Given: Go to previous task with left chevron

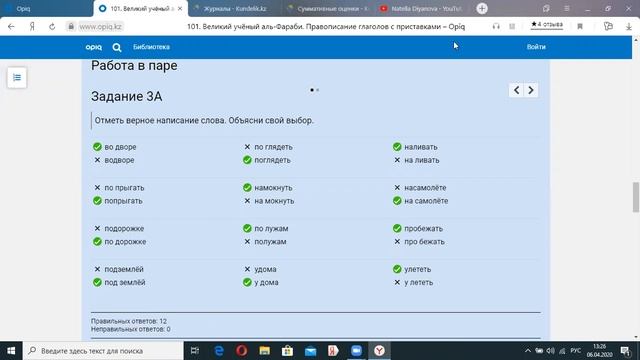Looking at the screenshot, I should coord(516,90).
